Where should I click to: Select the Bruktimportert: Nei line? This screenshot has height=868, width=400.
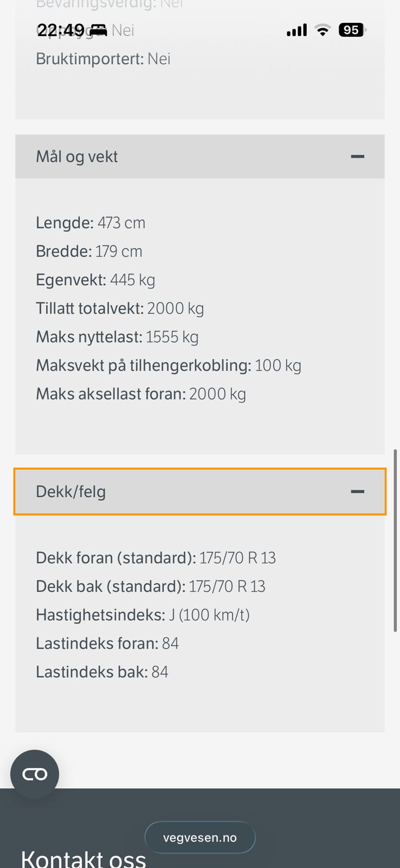click(103, 59)
